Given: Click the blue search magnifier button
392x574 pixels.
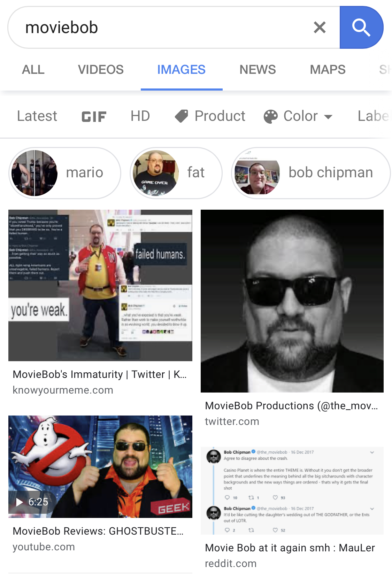Looking at the screenshot, I should point(361,28).
